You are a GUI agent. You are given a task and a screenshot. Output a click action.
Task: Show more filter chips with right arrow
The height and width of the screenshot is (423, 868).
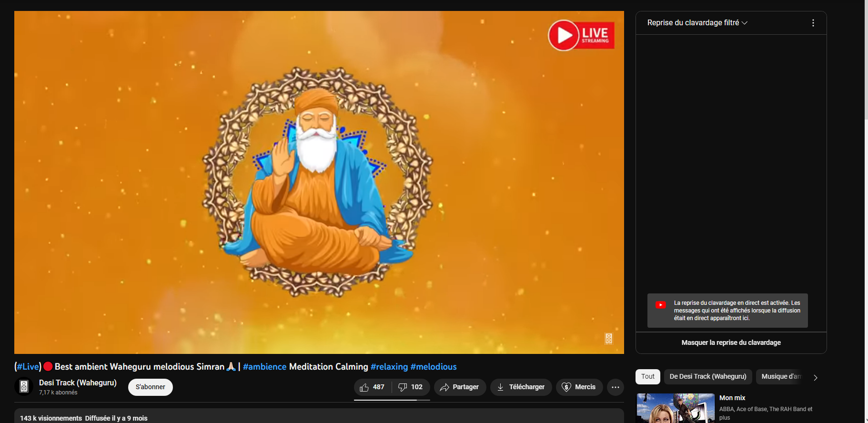point(816,377)
